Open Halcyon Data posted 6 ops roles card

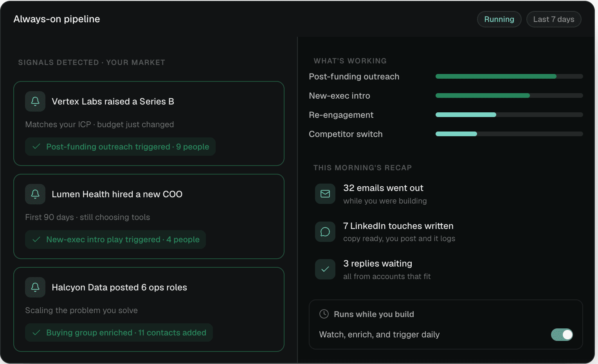coord(149,309)
